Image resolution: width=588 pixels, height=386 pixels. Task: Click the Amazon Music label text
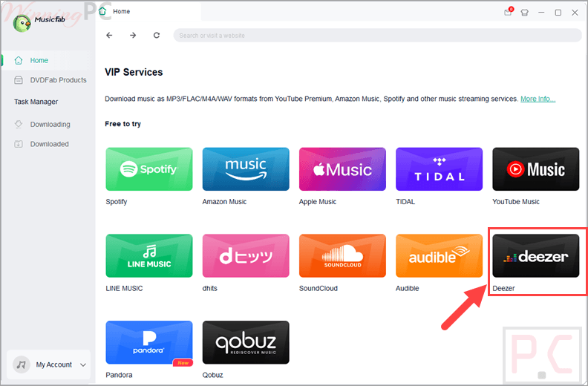click(x=224, y=202)
